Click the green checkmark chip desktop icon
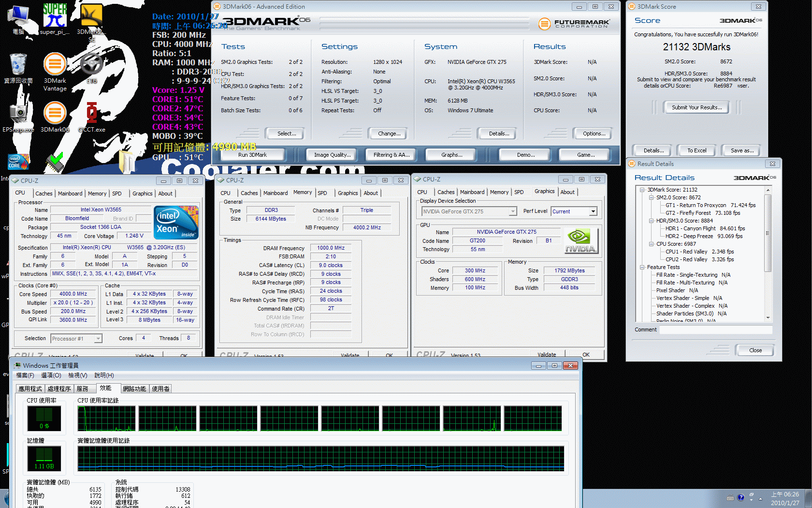812x508 pixels. tap(55, 163)
